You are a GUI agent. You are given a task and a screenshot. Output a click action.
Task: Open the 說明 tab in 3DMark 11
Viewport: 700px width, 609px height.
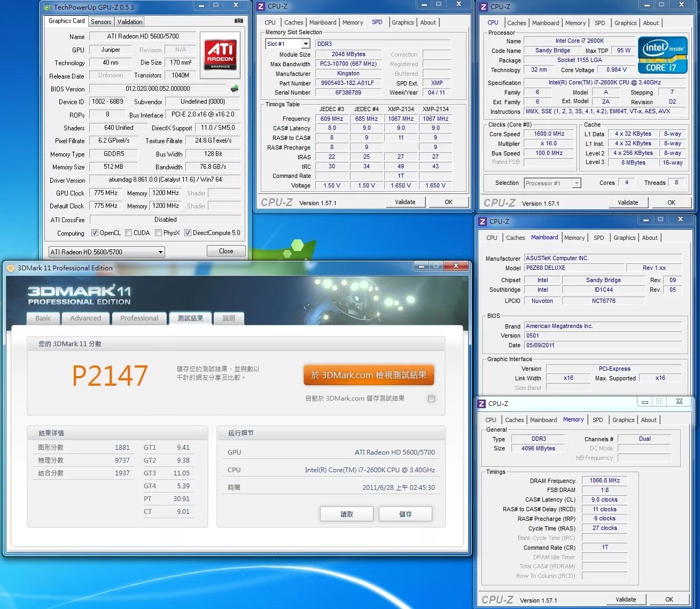pos(229,318)
